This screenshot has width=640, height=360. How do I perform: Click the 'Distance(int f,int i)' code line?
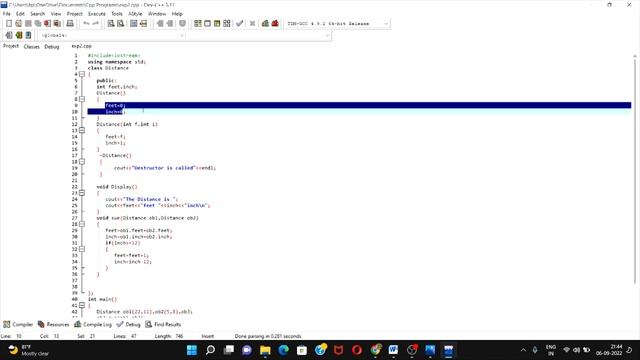[x=127, y=124]
